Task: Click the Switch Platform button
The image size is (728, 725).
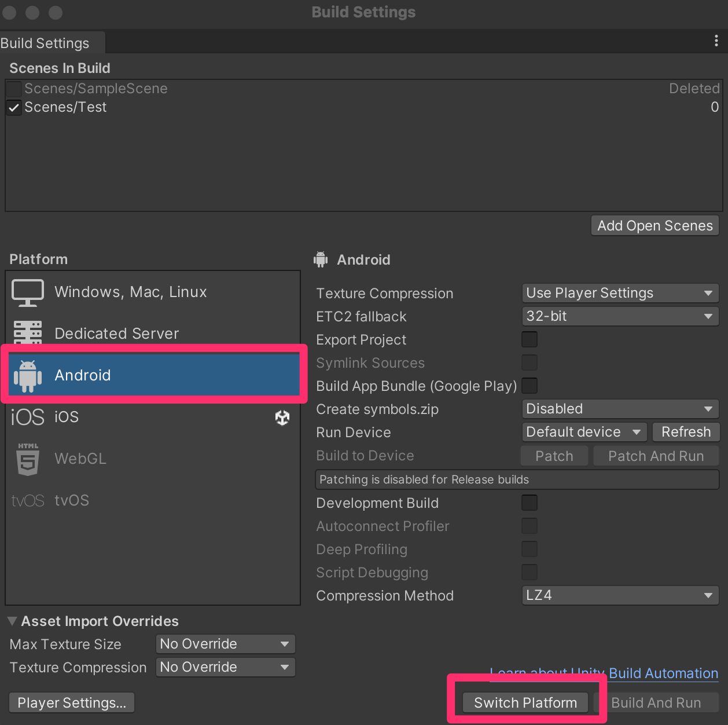Action: 525,702
